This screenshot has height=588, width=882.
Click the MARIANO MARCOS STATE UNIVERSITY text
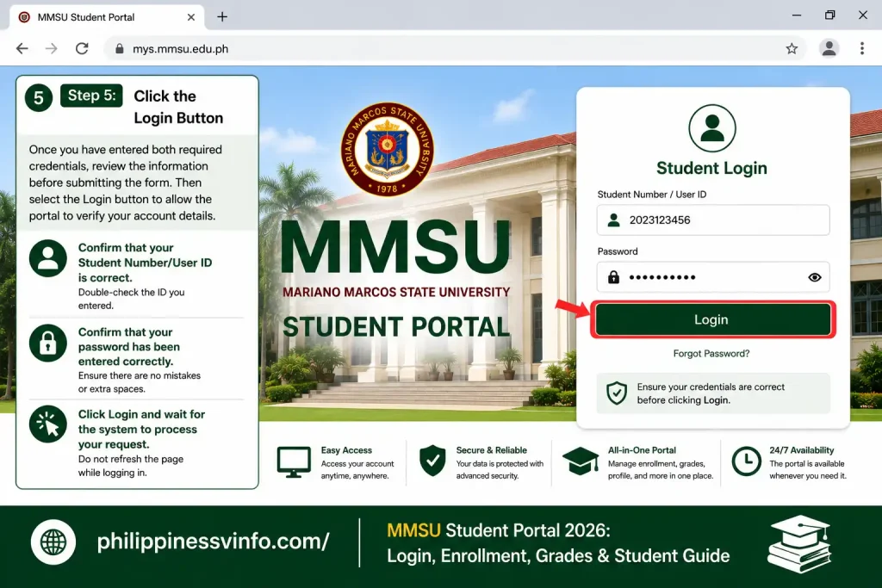[x=396, y=293]
